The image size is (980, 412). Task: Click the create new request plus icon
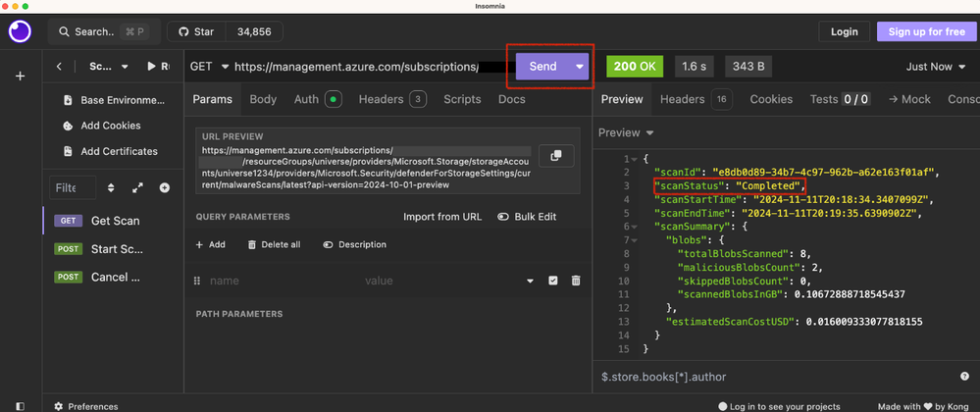(165, 187)
